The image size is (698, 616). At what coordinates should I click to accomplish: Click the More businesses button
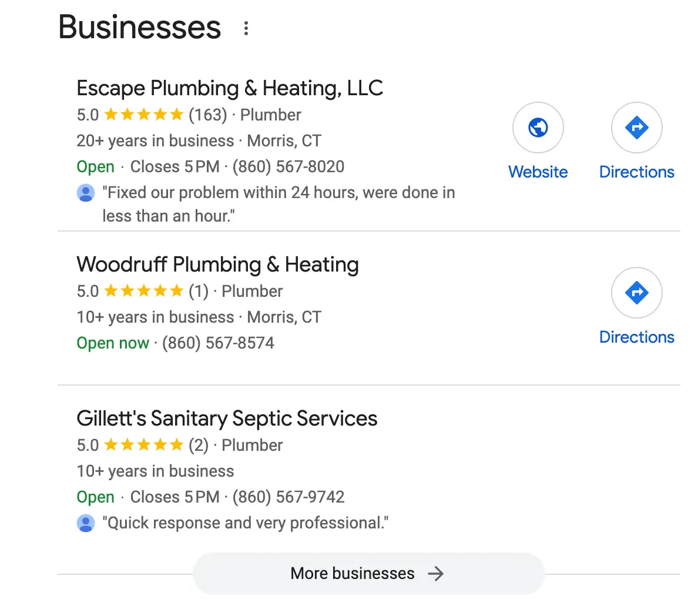tap(353, 574)
